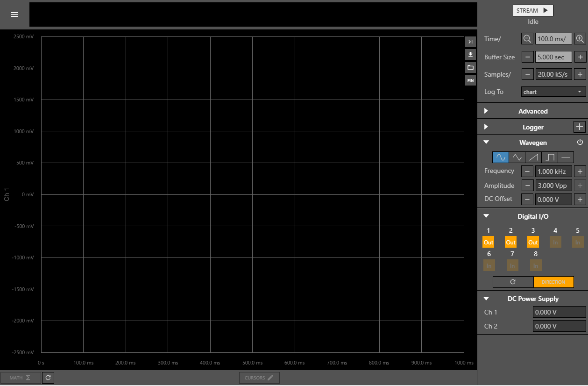Screen dimensions: 588x386
Task: Toggle digital pin 3 output
Action: (533, 242)
